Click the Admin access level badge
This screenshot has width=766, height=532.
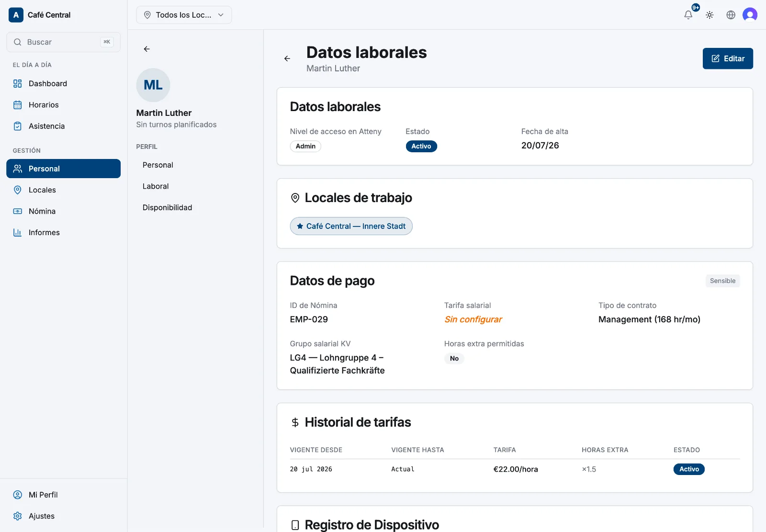tap(305, 146)
